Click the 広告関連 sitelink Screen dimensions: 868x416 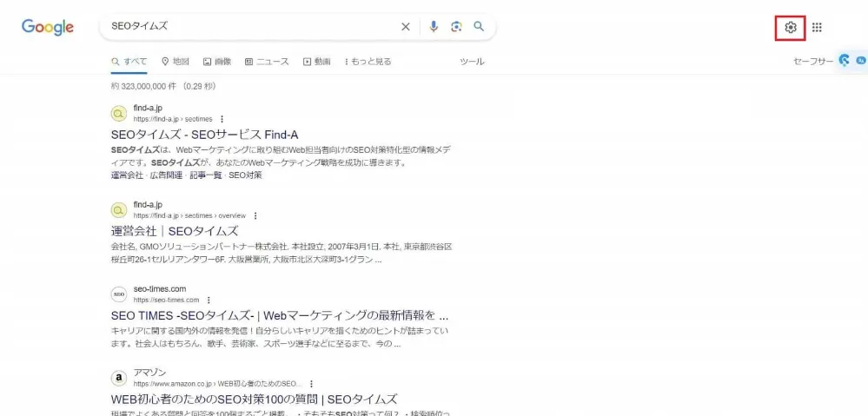(x=166, y=175)
